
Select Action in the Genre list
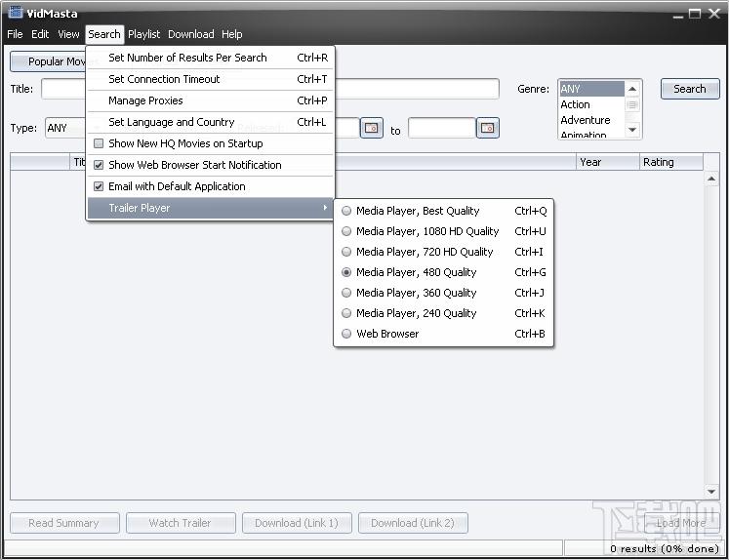point(591,104)
